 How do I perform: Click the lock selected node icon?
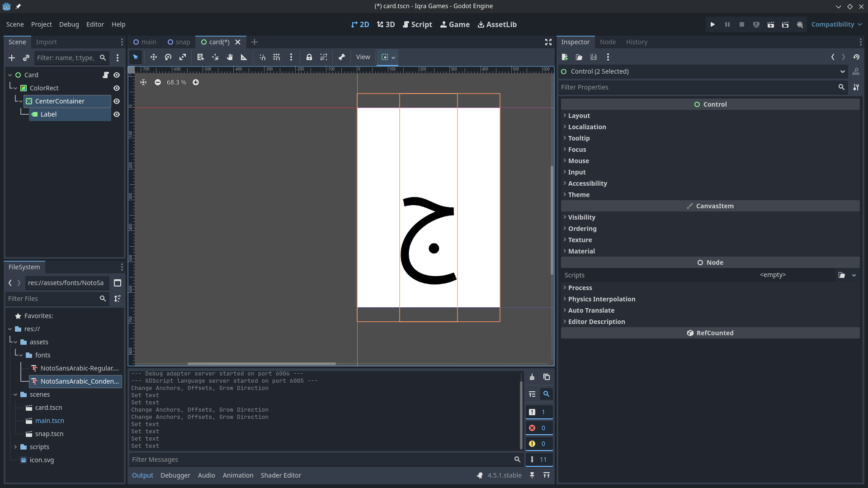coord(309,57)
